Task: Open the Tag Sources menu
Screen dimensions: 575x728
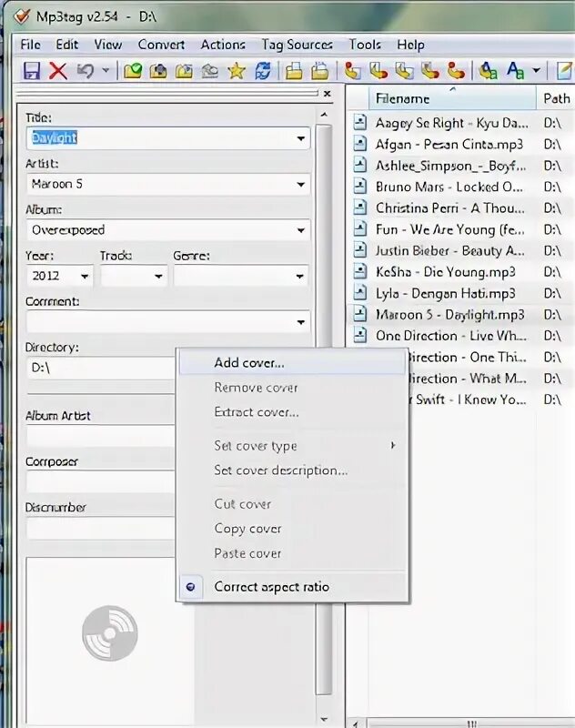Action: 297,45
